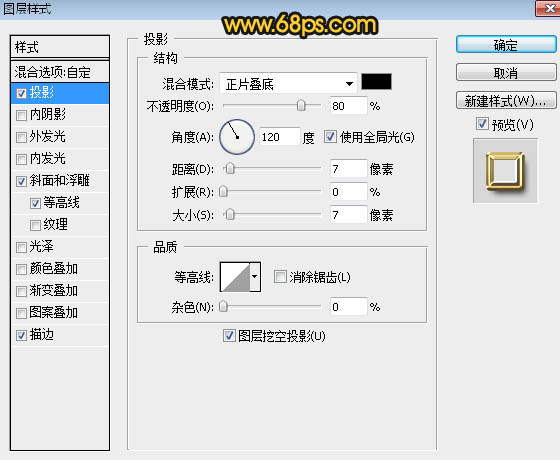Click the black shadow color swatch
The height and width of the screenshot is (460, 560).
coord(376,82)
